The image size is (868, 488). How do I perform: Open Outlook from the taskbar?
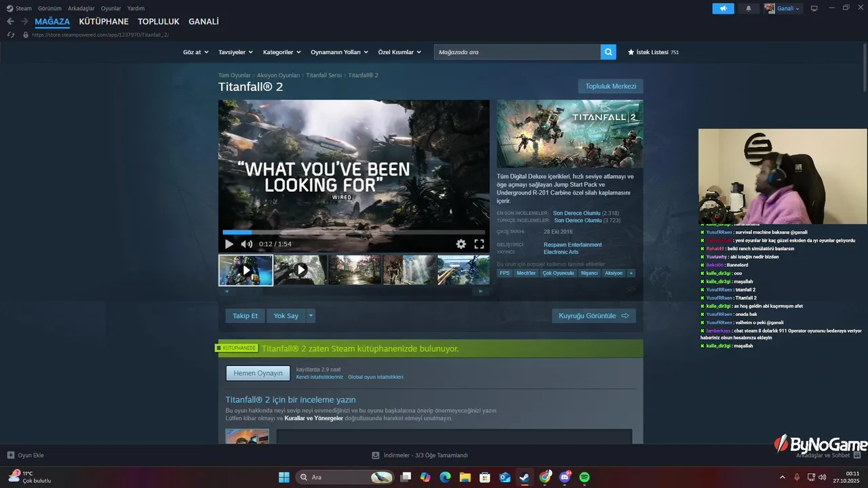[505, 477]
